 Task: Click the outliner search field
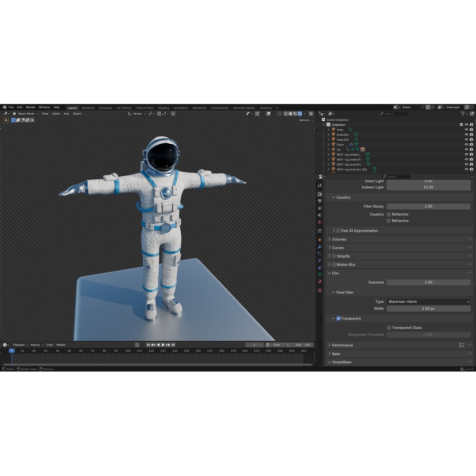point(394,113)
